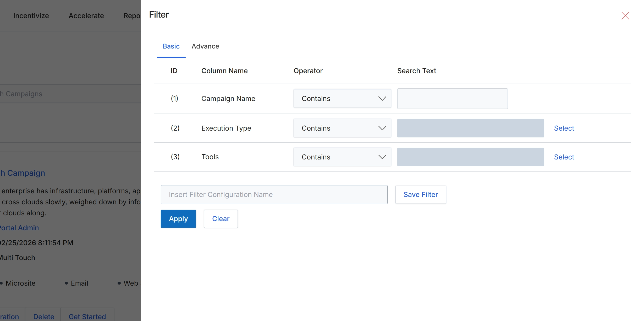Viewport: 644px width, 321px height.
Task: Click the Operator column header
Action: pos(308,71)
